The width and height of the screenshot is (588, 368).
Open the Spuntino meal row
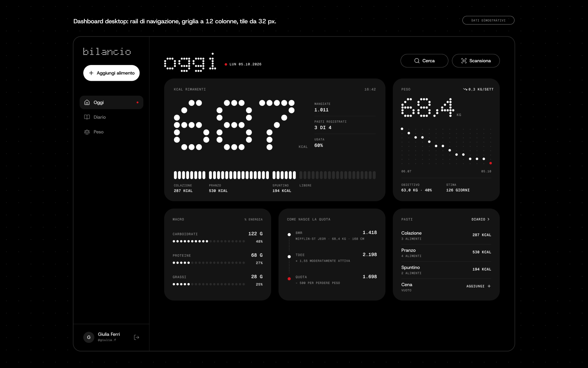[446, 270]
